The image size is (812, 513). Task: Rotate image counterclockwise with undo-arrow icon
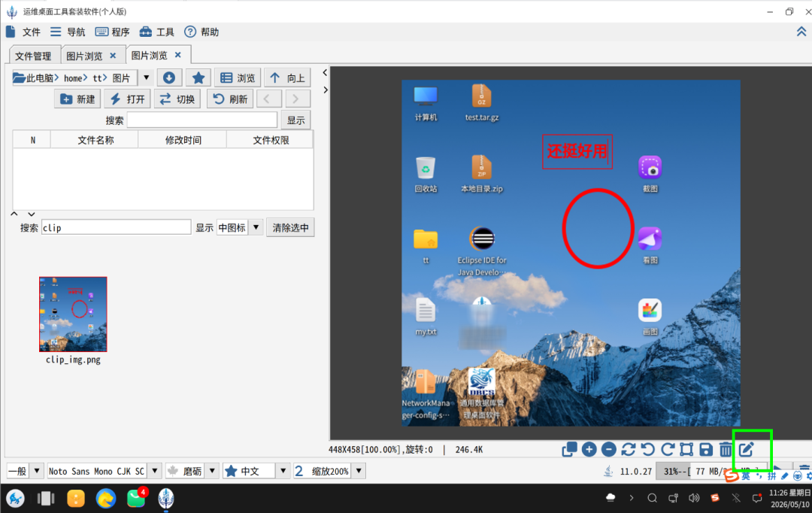[x=648, y=449]
